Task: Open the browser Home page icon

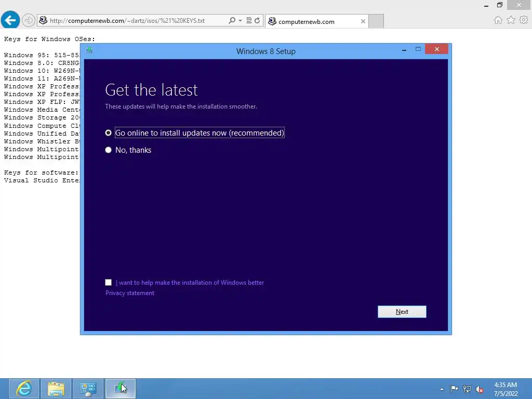Action: click(x=498, y=20)
